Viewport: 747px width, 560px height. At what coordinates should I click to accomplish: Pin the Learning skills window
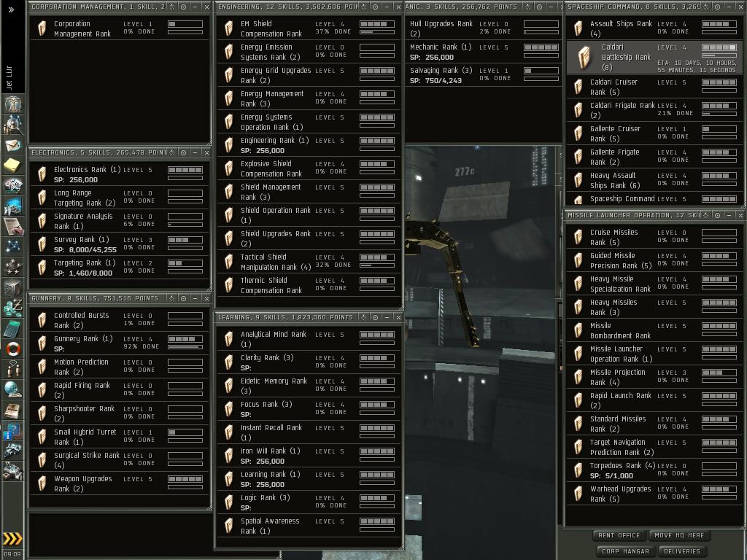click(x=363, y=317)
